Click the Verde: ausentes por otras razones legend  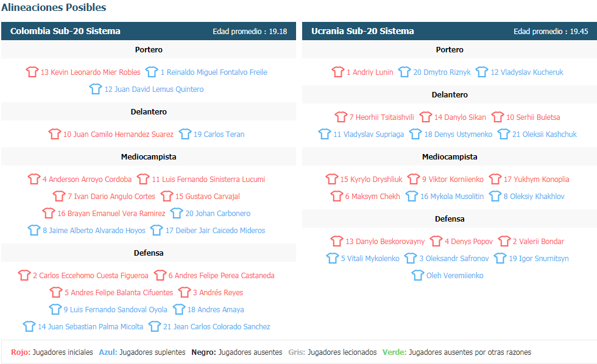point(456,352)
